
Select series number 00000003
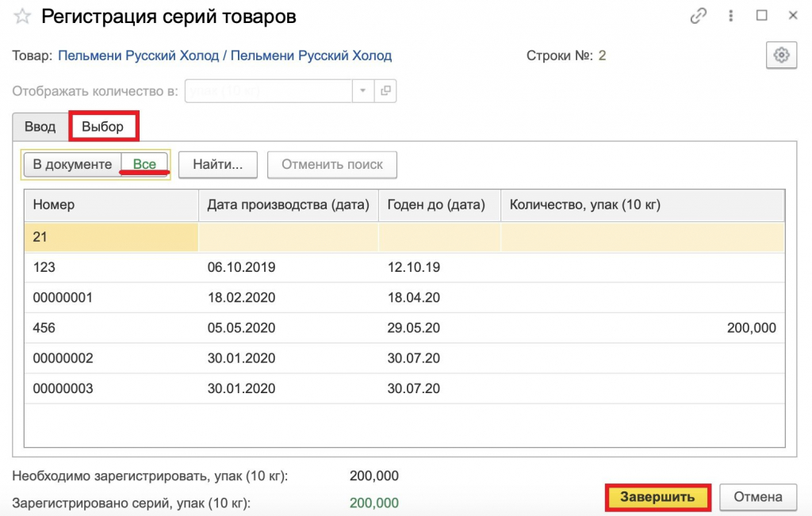(63, 388)
